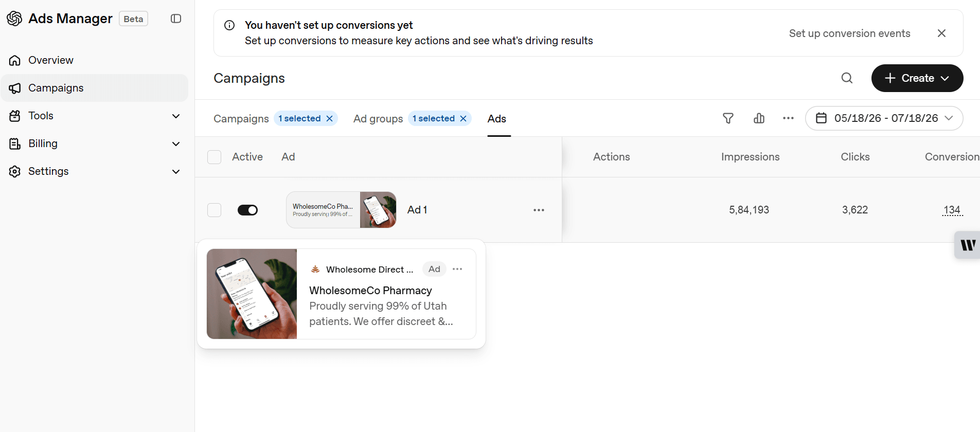Select the Ads tab

tap(497, 119)
